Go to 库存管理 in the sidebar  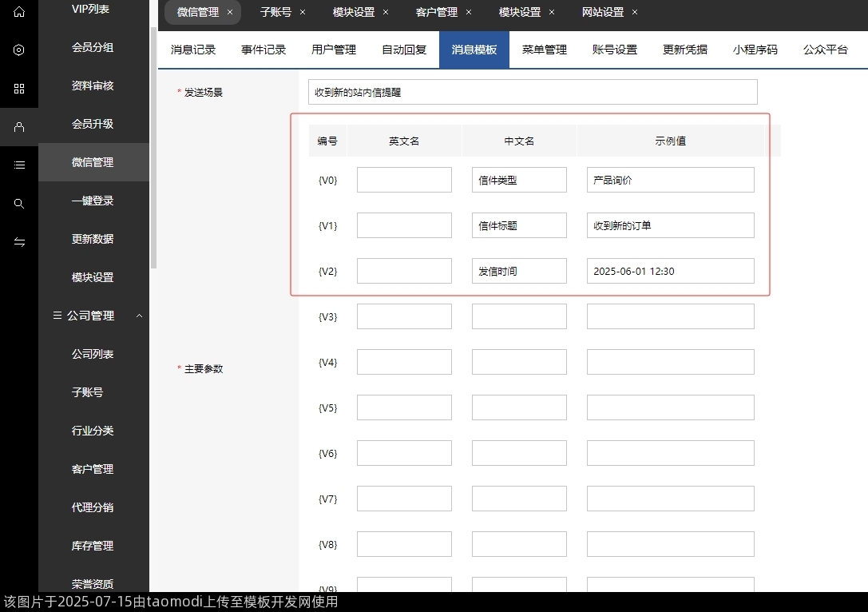[93, 546]
